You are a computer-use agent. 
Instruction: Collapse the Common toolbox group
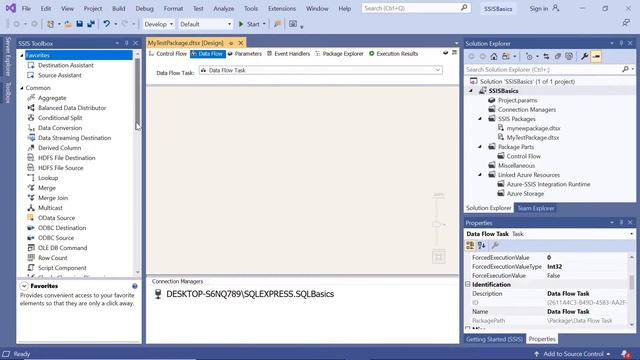click(22, 88)
